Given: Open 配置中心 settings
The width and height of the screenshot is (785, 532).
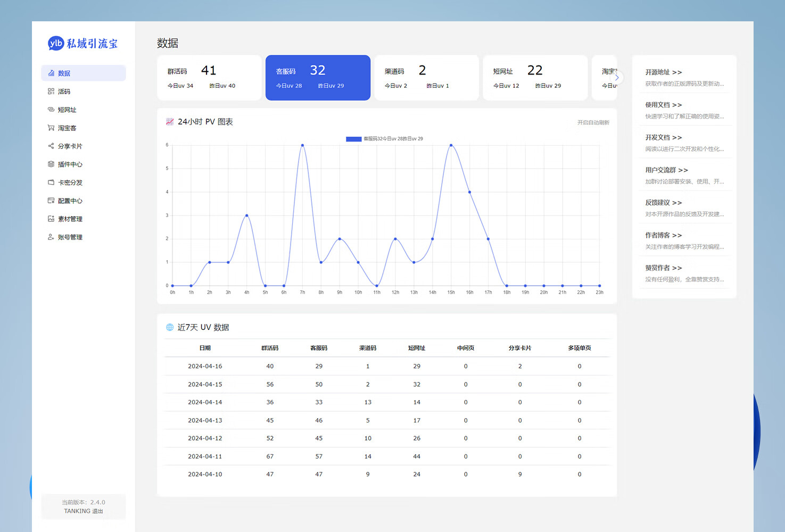Looking at the screenshot, I should point(70,201).
